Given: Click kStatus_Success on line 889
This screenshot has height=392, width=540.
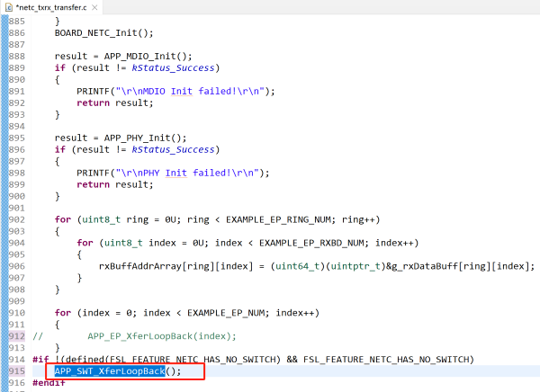Looking at the screenshot, I should 175,67.
